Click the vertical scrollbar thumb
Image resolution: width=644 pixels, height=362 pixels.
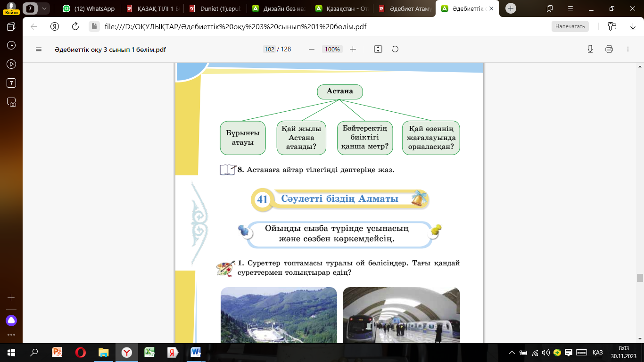coord(640,278)
